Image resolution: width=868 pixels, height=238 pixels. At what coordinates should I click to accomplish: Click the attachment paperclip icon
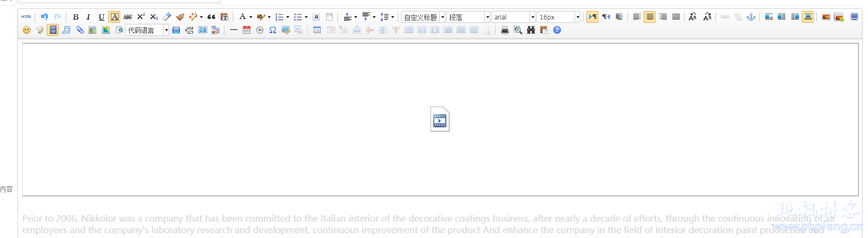click(80, 30)
